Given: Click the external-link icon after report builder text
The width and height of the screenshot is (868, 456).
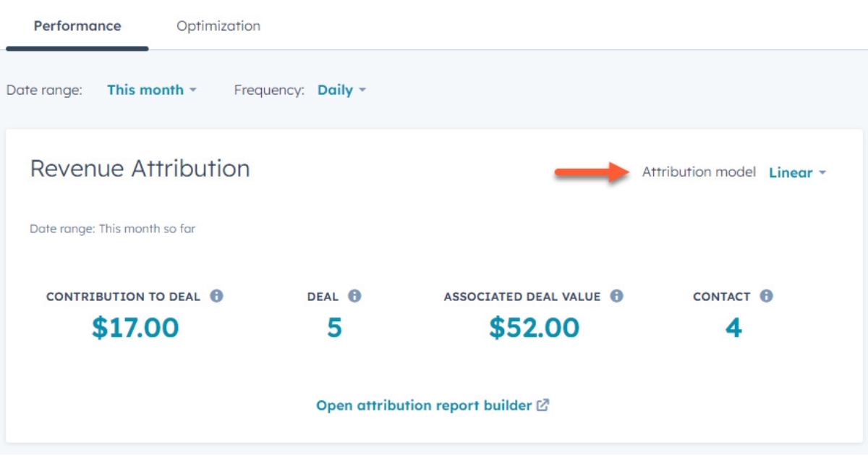Looking at the screenshot, I should (x=542, y=405).
